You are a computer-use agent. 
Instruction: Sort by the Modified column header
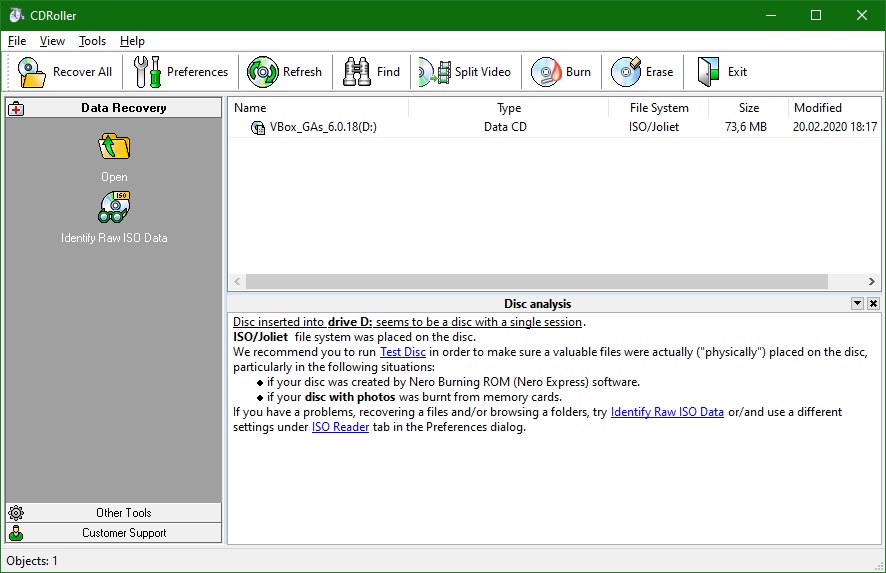834,107
